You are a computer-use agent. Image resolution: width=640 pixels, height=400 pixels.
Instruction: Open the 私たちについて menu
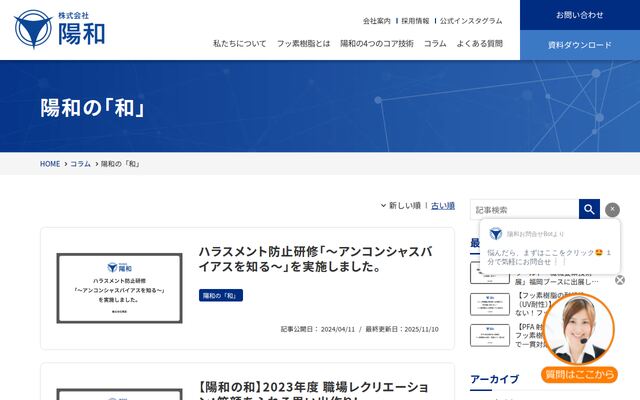(x=240, y=43)
